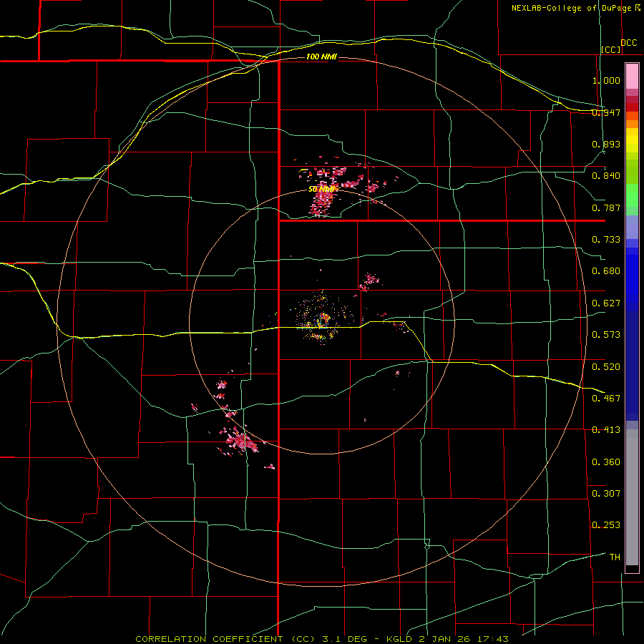Screen dimensions: 644x644
Task: Select the 0.733 scale value
Action: (606, 240)
